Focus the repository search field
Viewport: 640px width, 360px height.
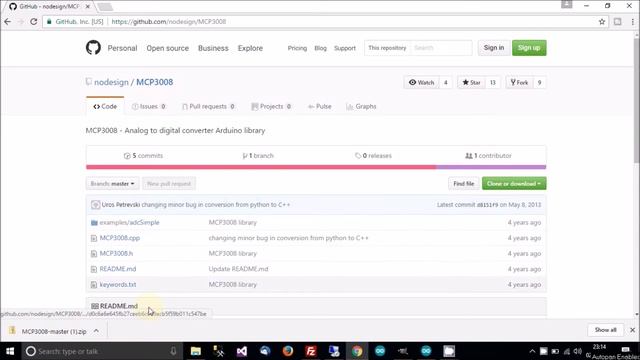(x=441, y=48)
